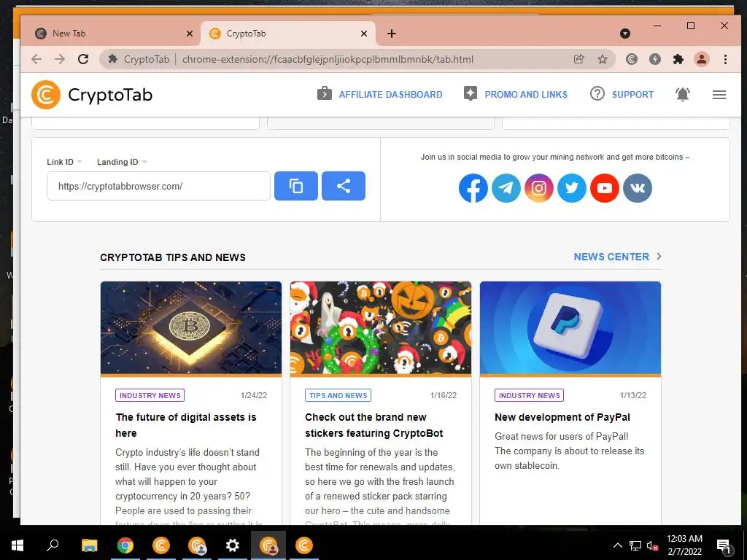Click Industry News tag on PayPal article
747x560 pixels.
[x=530, y=395]
